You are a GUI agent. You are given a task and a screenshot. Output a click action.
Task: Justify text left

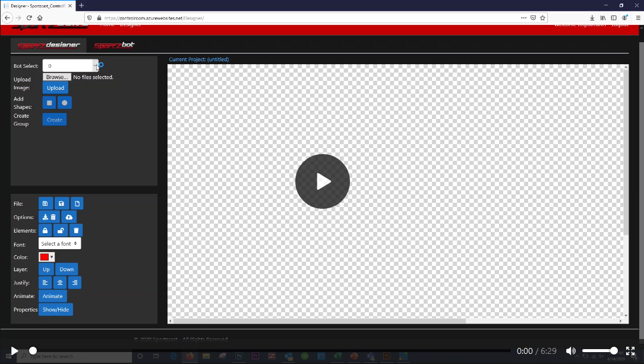click(x=45, y=283)
